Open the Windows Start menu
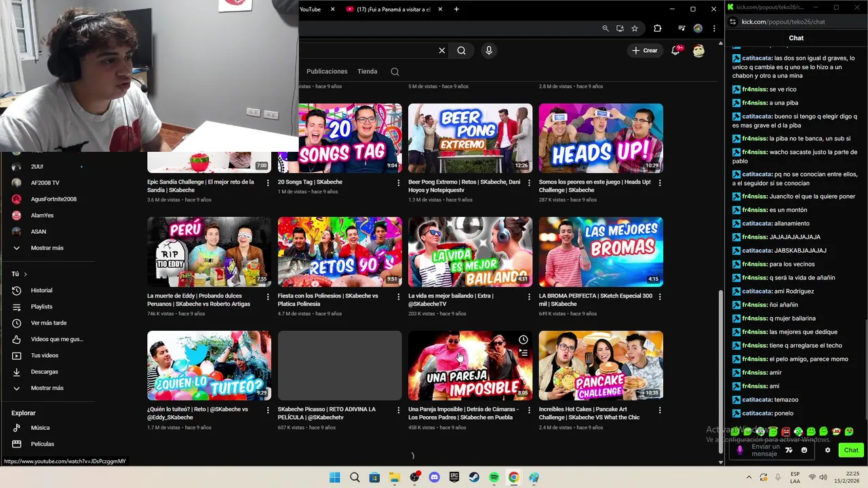 335,477
